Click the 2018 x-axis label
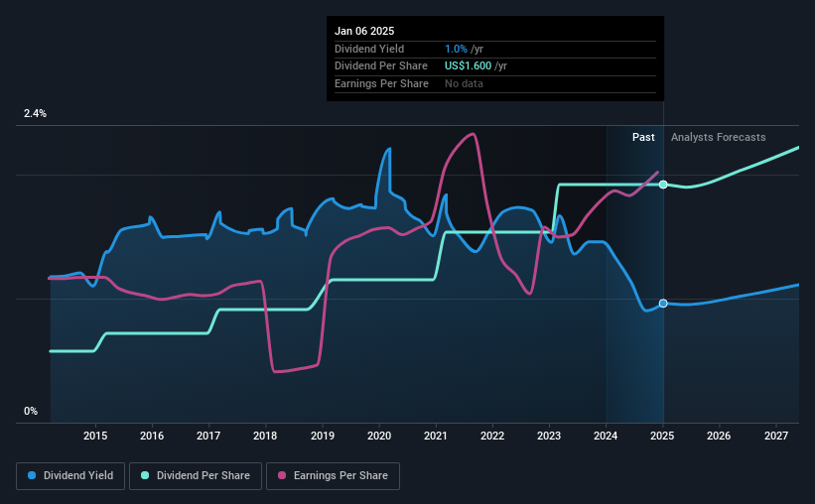The image size is (815, 504). pyautogui.click(x=265, y=436)
